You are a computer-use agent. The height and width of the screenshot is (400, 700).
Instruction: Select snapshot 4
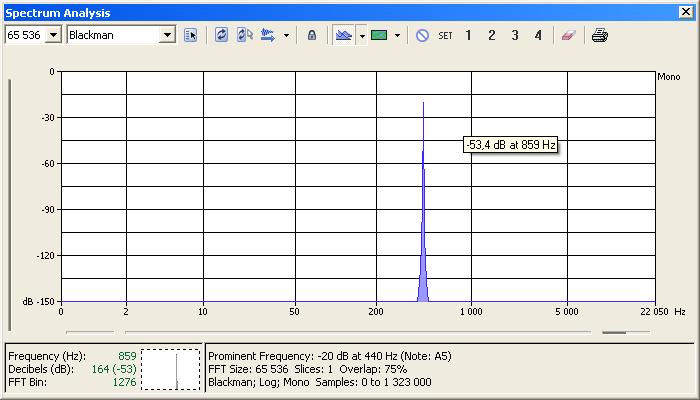tap(538, 35)
